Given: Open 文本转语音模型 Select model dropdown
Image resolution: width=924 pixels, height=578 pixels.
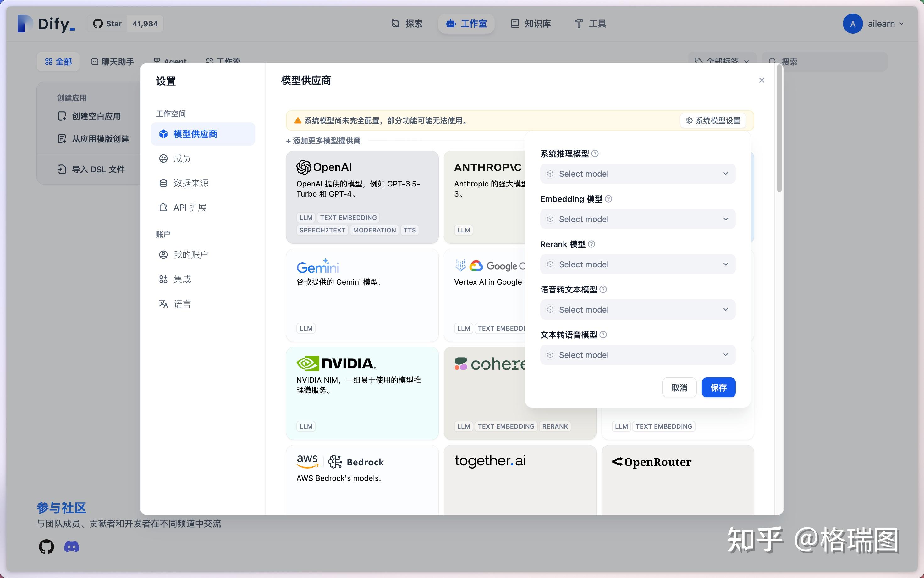Looking at the screenshot, I should (637, 355).
